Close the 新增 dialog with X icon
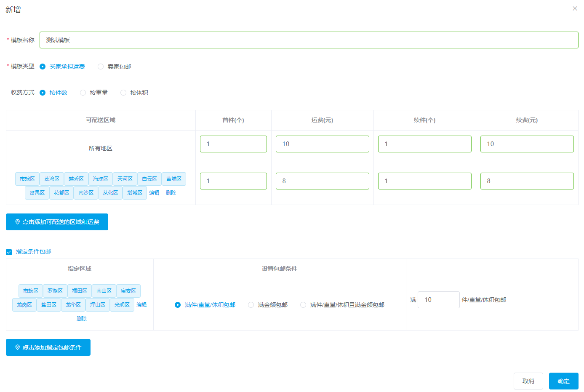The width and height of the screenshot is (584, 392). pyautogui.click(x=575, y=8)
